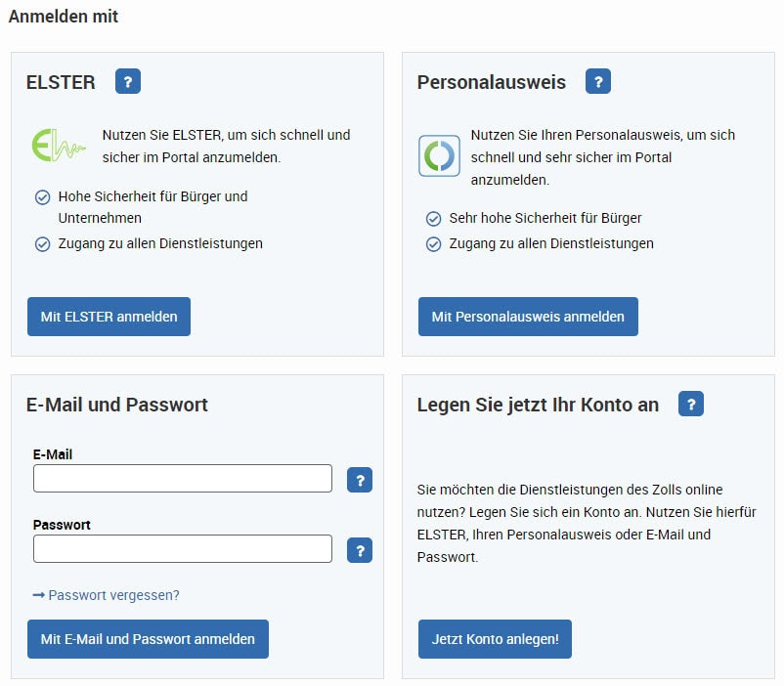Click inside the E-Mail input field
Viewport: 784px width, 686px height.
coord(181,478)
